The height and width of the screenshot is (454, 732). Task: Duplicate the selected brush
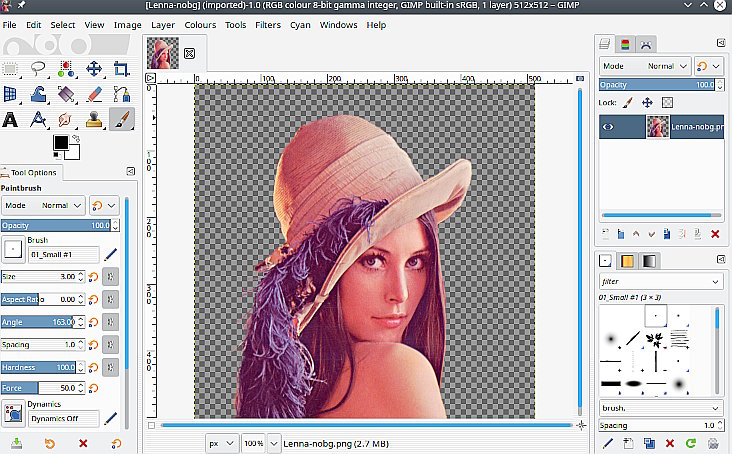click(x=649, y=442)
